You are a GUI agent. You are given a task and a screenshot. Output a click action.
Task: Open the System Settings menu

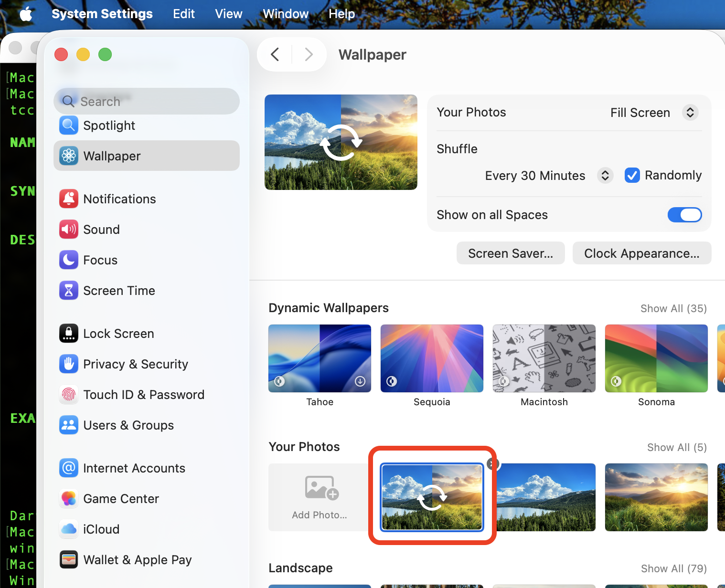[x=102, y=14]
